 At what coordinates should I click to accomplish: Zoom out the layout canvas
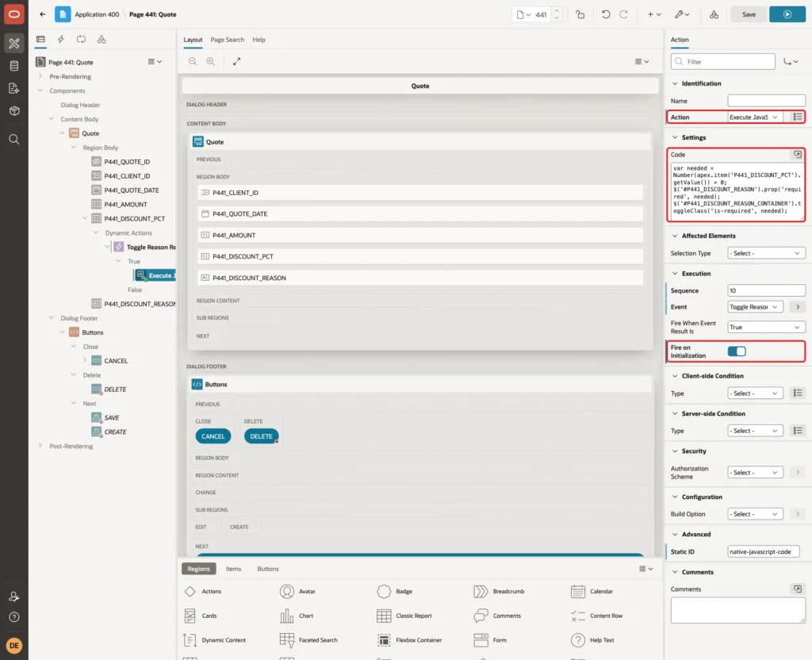click(193, 62)
